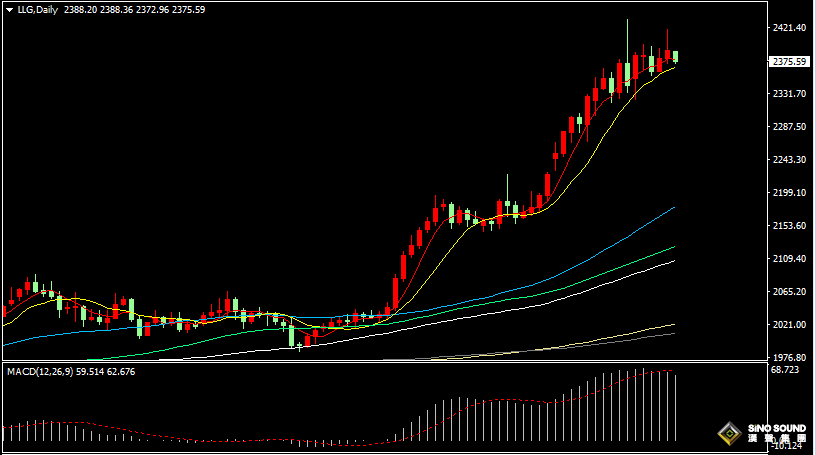Screen dimensions: 816x455
Task: Click the 1976.80 price axis label
Action: pos(789,357)
